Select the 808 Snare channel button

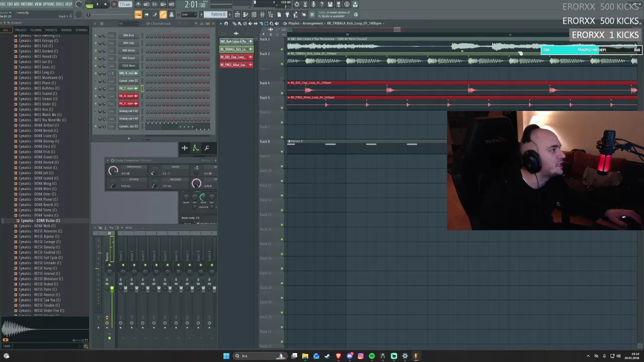point(129,58)
